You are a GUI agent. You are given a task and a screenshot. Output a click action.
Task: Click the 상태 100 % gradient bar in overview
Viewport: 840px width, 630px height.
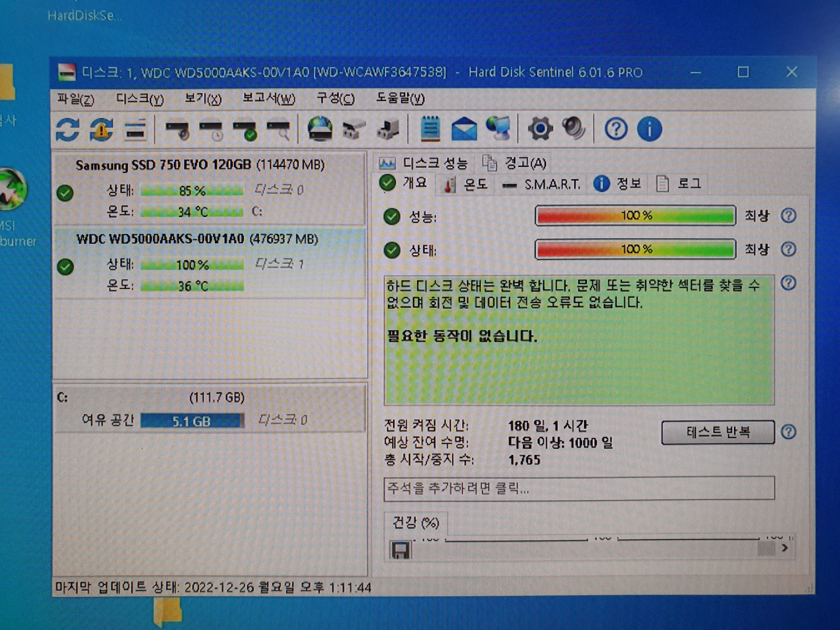[635, 250]
